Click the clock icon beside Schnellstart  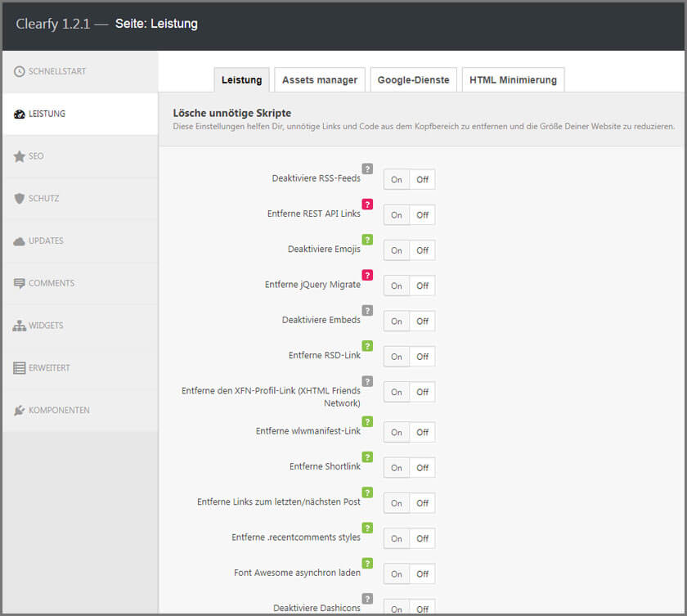pos(20,72)
